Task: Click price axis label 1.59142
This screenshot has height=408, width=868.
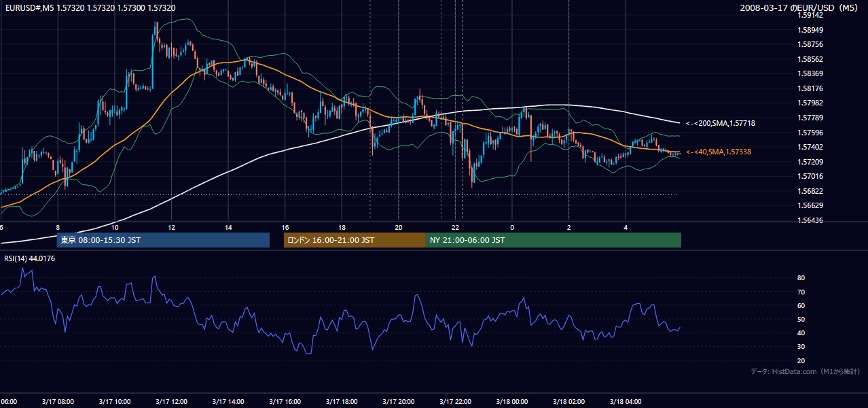Action: point(811,15)
